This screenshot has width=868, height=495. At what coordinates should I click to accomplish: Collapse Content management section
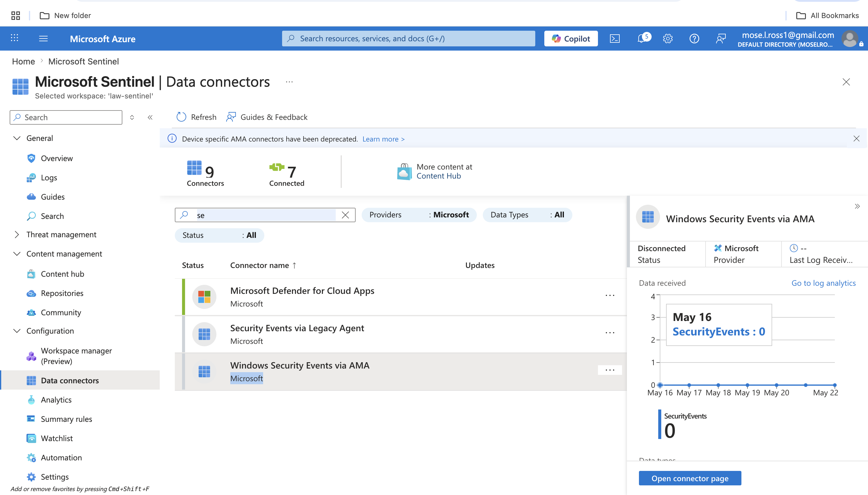(x=17, y=254)
